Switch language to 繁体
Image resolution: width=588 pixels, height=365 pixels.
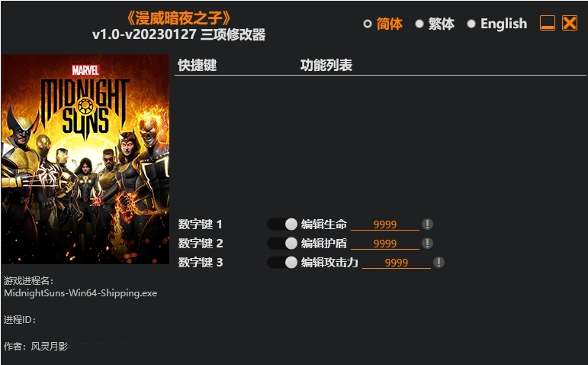[435, 24]
